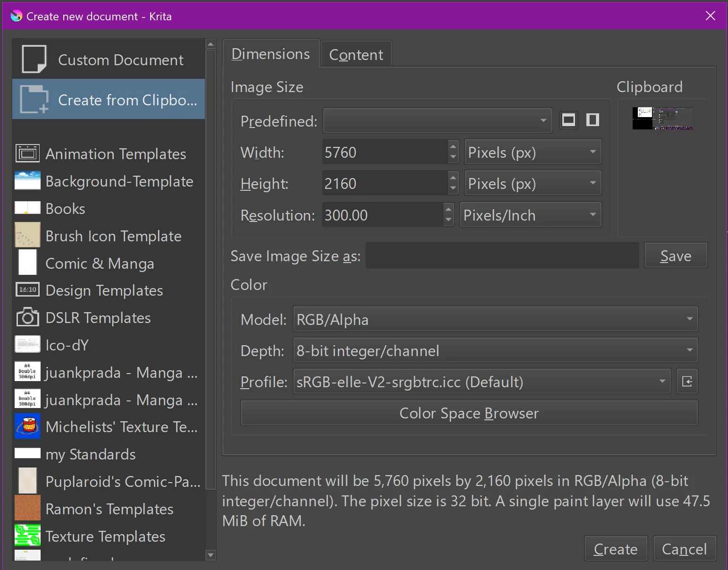The height and width of the screenshot is (570, 728).
Task: Open the Width unit dropdown
Action: (533, 152)
